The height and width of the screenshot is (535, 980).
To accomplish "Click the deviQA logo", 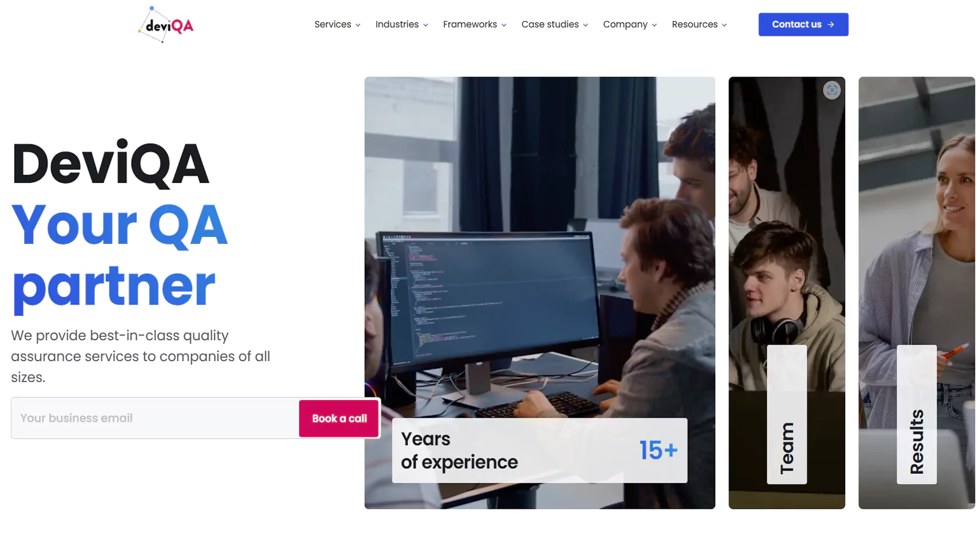I will [x=165, y=25].
